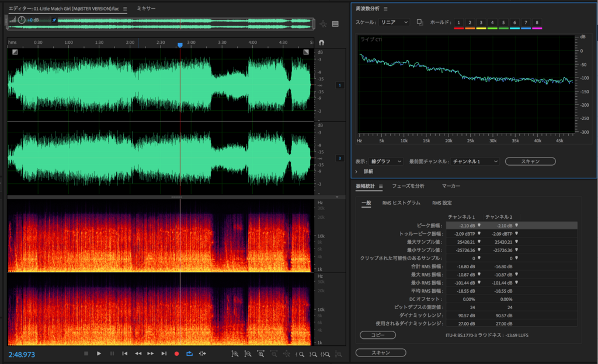The height and width of the screenshot is (364, 598).
Task: Start recording with the red Record button
Action: 176,353
